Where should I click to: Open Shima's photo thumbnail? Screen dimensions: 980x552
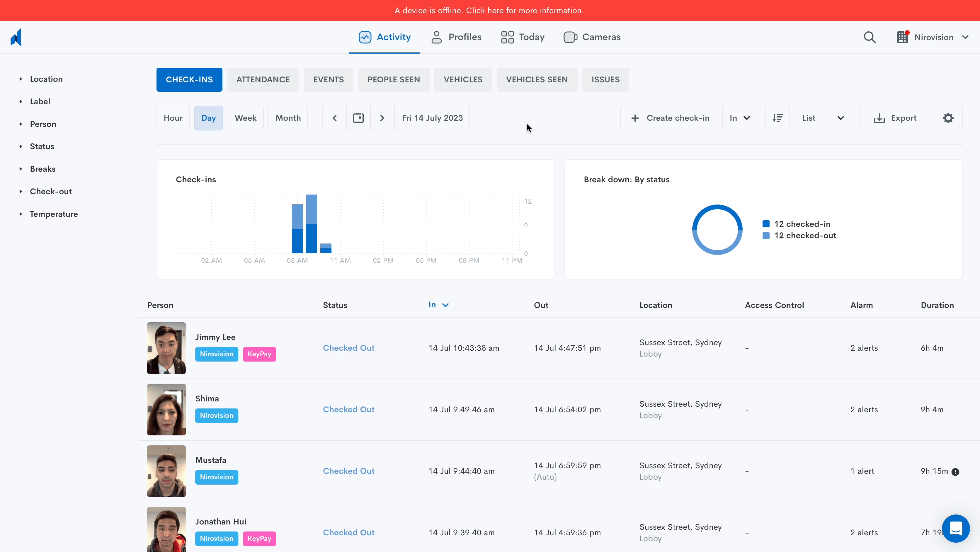pos(166,410)
